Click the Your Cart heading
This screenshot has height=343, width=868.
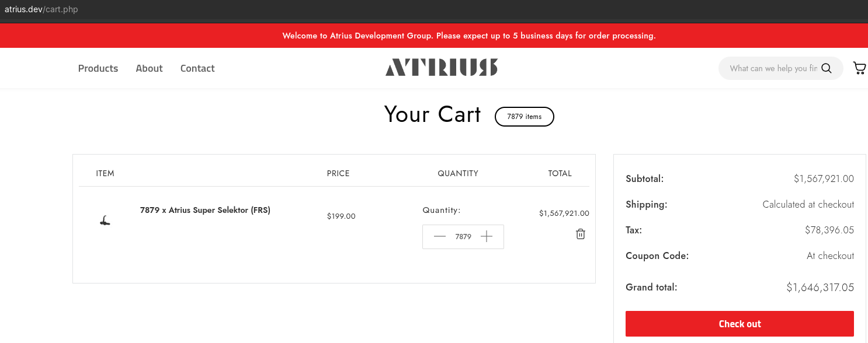(x=433, y=114)
